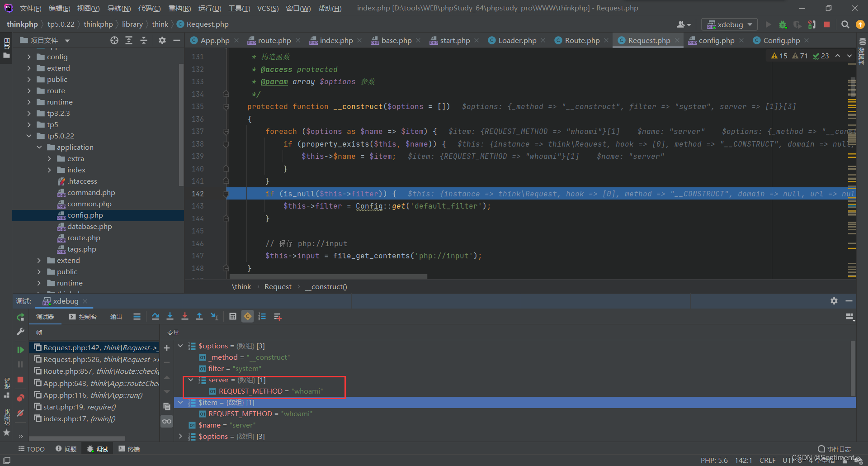This screenshot has width=868, height=466.
Task: Open debug panel gear options
Action: point(834,301)
